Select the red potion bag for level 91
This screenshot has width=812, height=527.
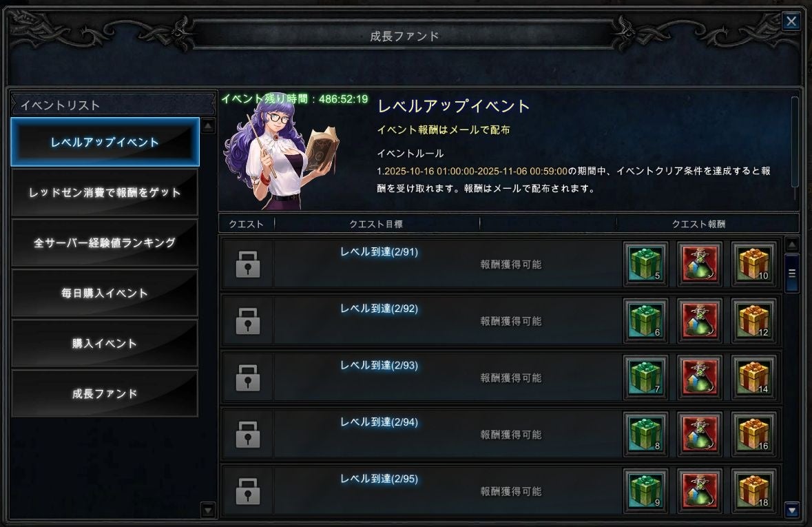pyautogui.click(x=700, y=264)
